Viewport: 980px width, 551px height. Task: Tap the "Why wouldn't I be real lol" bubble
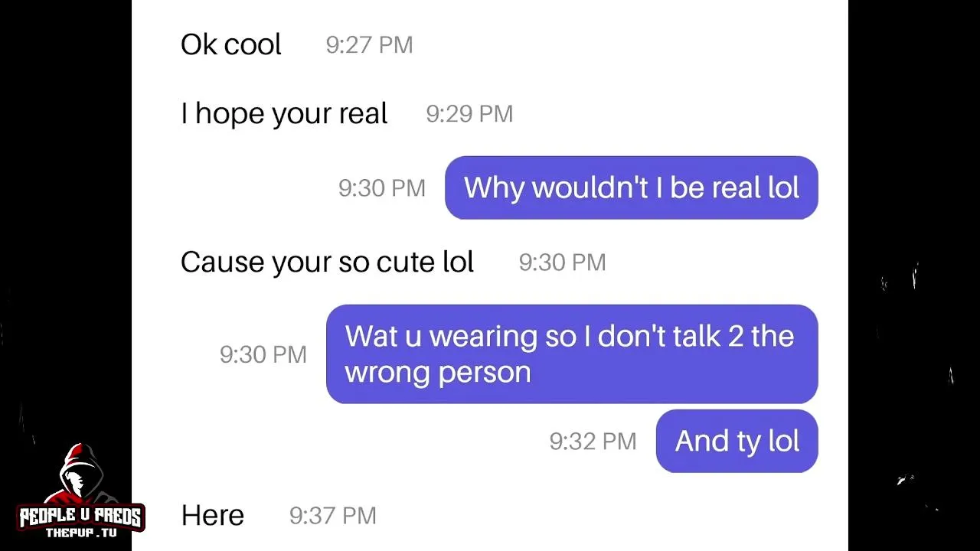coord(631,187)
